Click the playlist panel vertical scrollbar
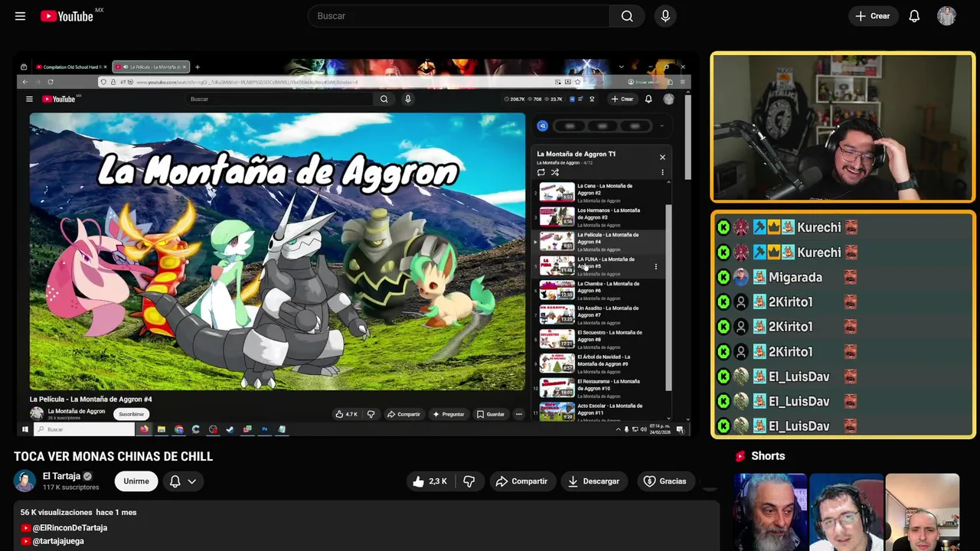This screenshot has width=980, height=551. pyautogui.click(x=668, y=297)
